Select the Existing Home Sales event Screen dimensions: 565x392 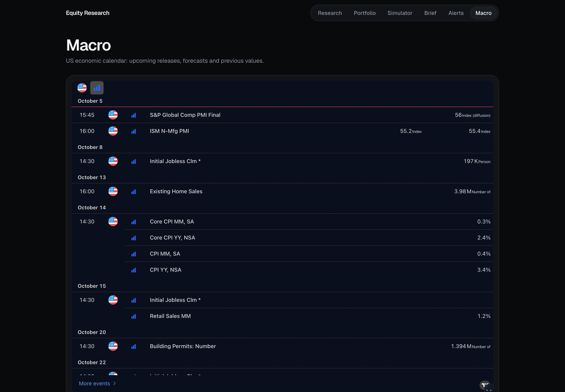pos(176,191)
